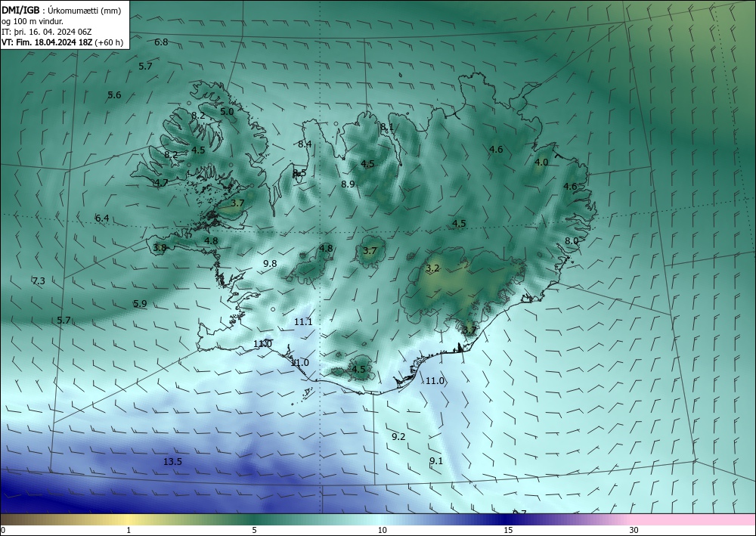The height and width of the screenshot is (536, 756).
Task: Click the 9.1 value label
Action: click(436, 461)
